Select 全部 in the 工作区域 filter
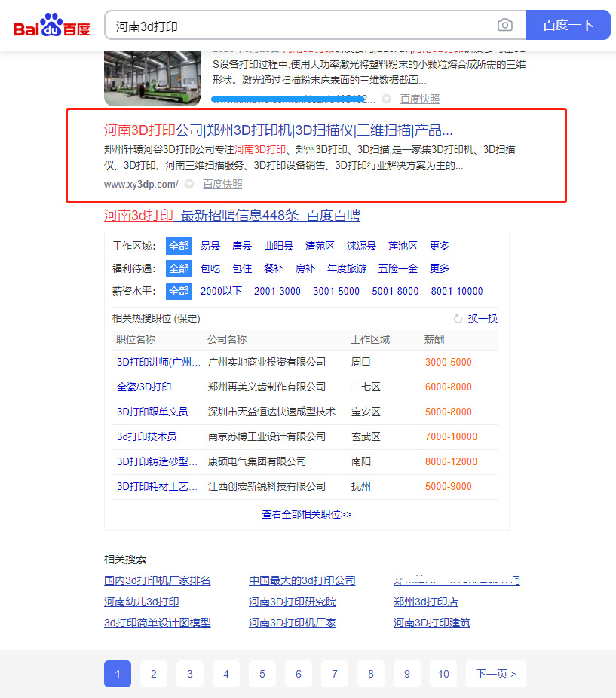The image size is (616, 698). pyautogui.click(x=179, y=246)
